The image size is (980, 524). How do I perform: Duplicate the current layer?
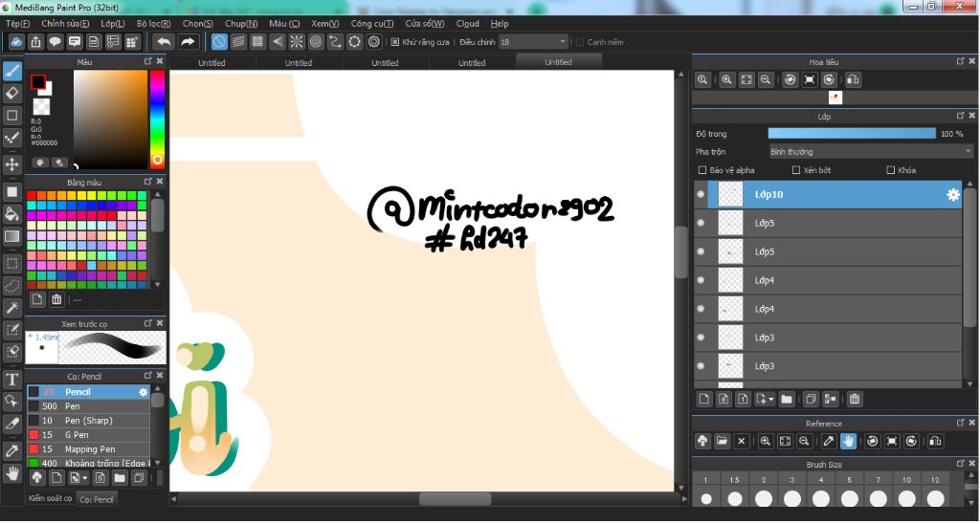pyautogui.click(x=811, y=399)
